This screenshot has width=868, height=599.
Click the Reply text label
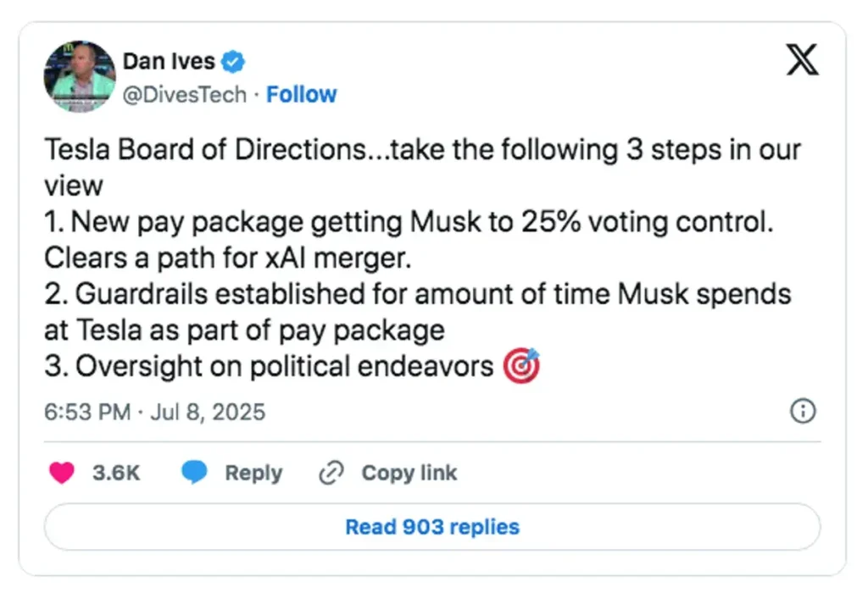253,473
